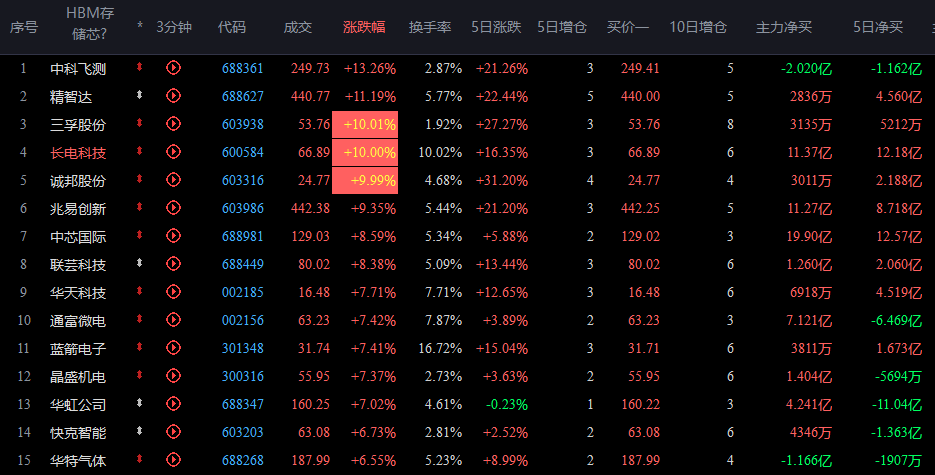Click the star marker icon for 长电科技
935x475 pixels.
140,151
